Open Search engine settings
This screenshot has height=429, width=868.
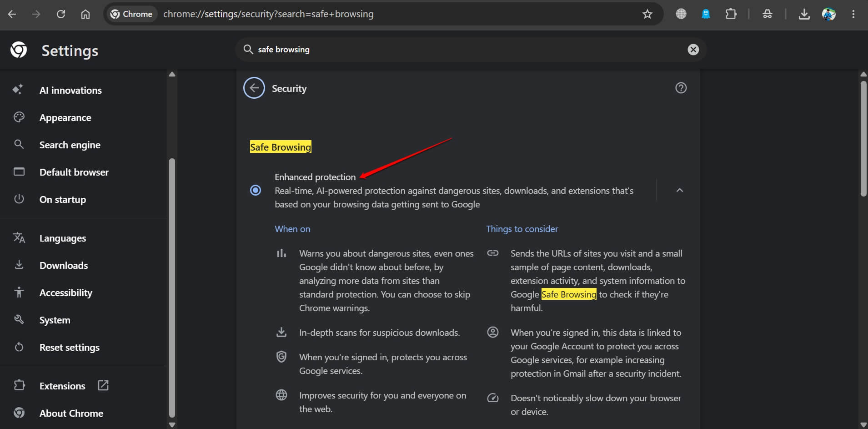pos(70,145)
